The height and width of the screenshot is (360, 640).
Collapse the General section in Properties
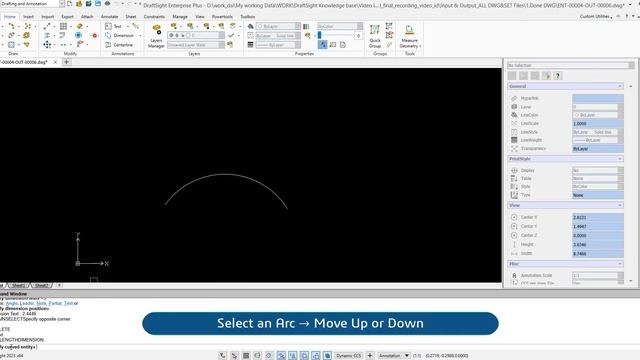click(620, 87)
